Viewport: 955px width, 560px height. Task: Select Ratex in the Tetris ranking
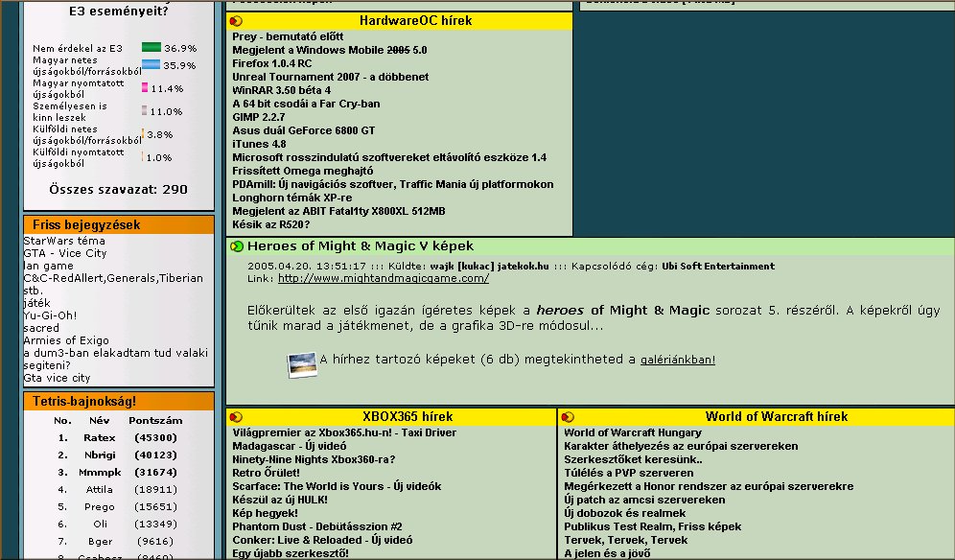100,437
